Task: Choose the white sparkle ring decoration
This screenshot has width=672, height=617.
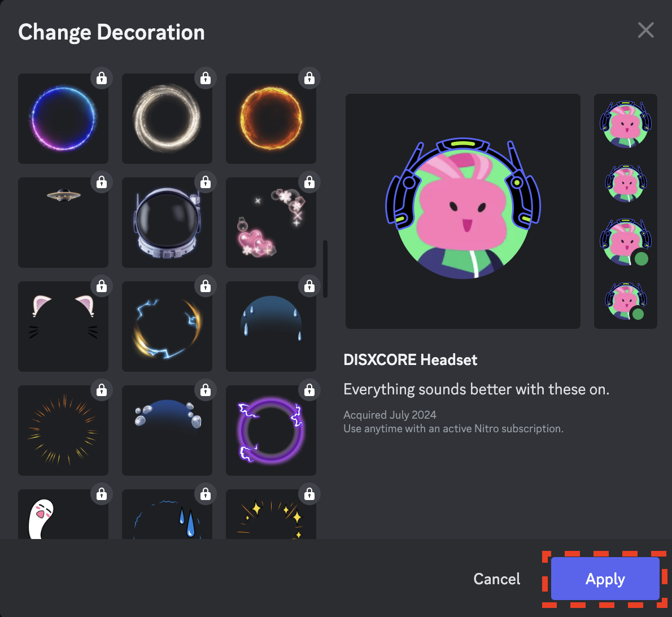Action: point(167,119)
